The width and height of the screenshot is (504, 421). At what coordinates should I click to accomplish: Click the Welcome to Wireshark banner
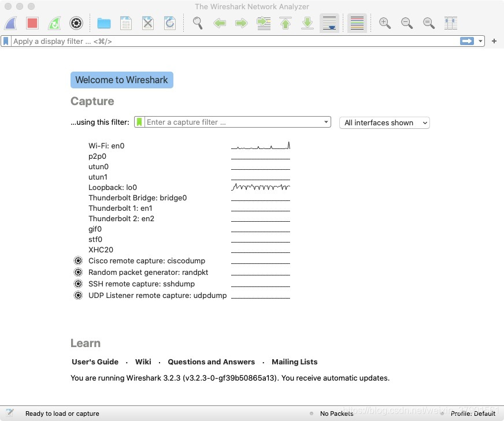click(x=122, y=80)
